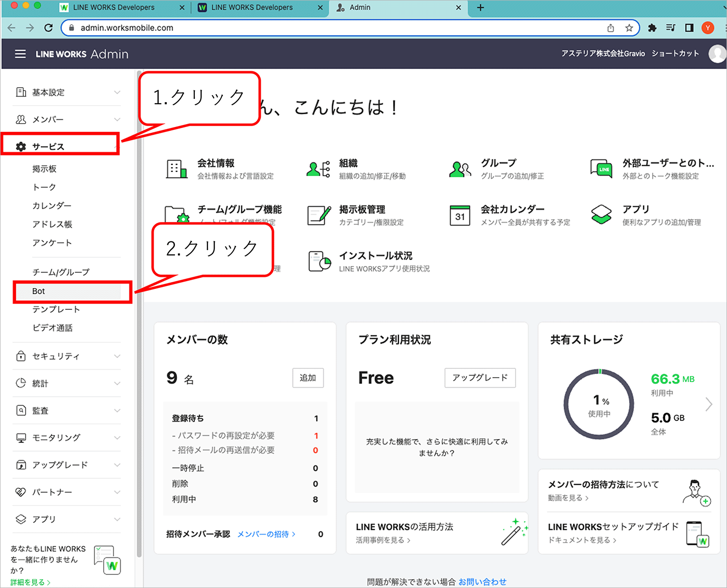This screenshot has width=727, height=588.
Task: Click the 組織 organization icon
Action: [318, 169]
